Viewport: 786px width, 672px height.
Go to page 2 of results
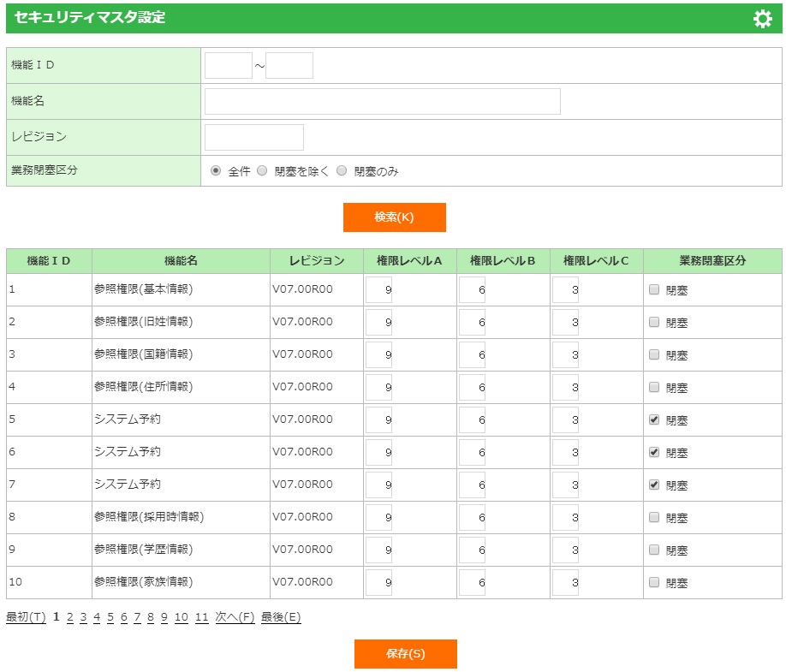click(x=70, y=617)
